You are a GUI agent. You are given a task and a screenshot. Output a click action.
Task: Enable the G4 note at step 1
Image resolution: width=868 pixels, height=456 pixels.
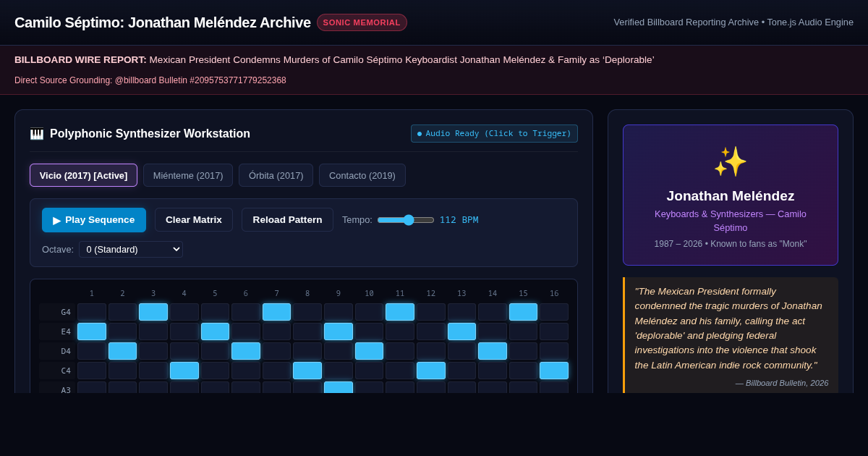tap(92, 312)
